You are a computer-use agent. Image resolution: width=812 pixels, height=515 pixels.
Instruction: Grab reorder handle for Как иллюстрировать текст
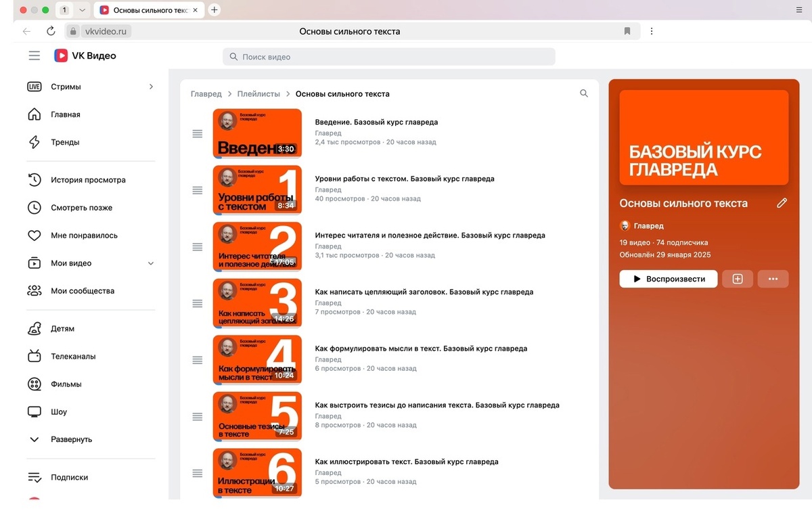coord(198,473)
